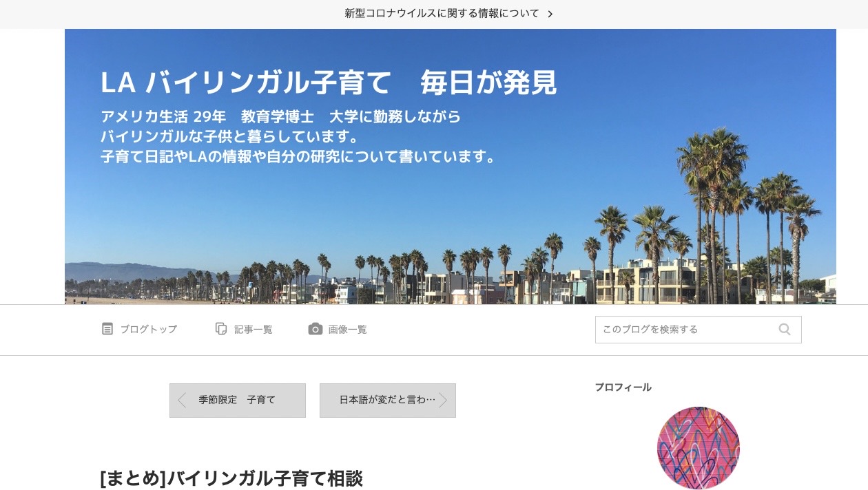Open the 新型コロナウイルスに関する情報について link

tap(442, 14)
